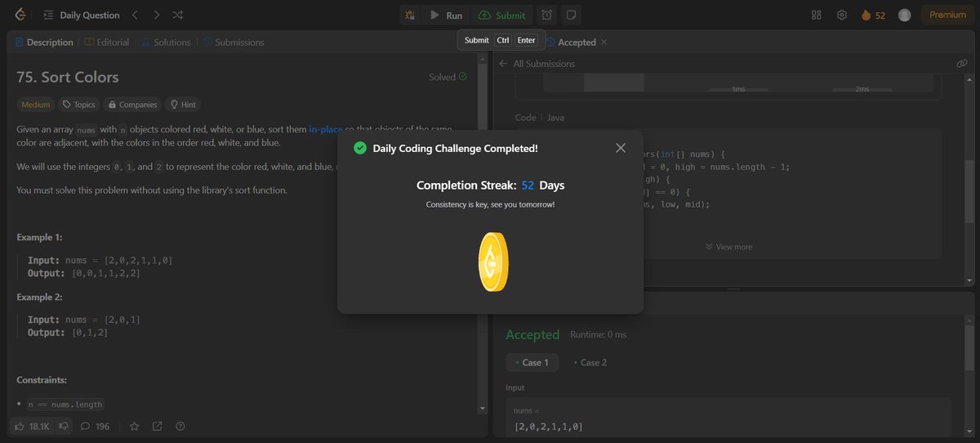Switch to the Editorial tab
The height and width of the screenshot is (443, 980).
pos(106,43)
